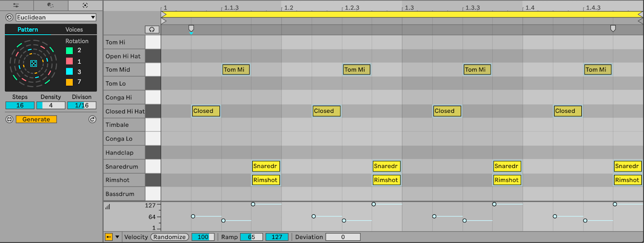Click the Density slider showing 4
The image size is (644, 243).
pyautogui.click(x=51, y=106)
